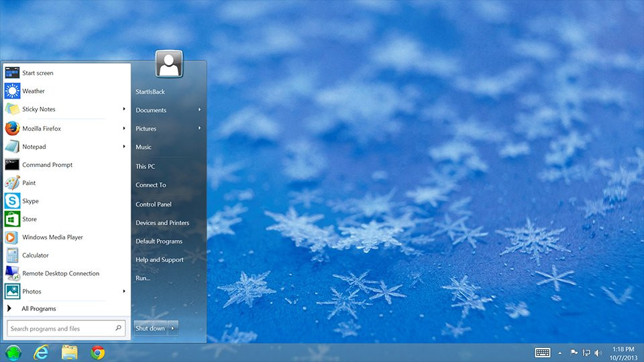Screen dimensions: 644x362
Task: Click the Run... link
Action: coord(143,278)
